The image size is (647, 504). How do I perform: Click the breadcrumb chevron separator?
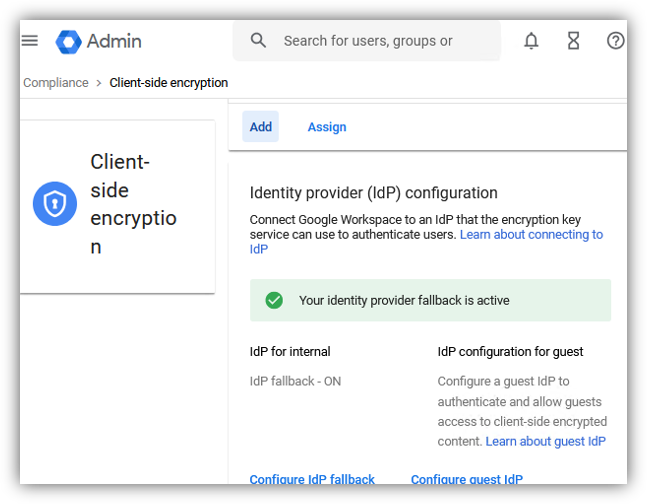pos(99,83)
